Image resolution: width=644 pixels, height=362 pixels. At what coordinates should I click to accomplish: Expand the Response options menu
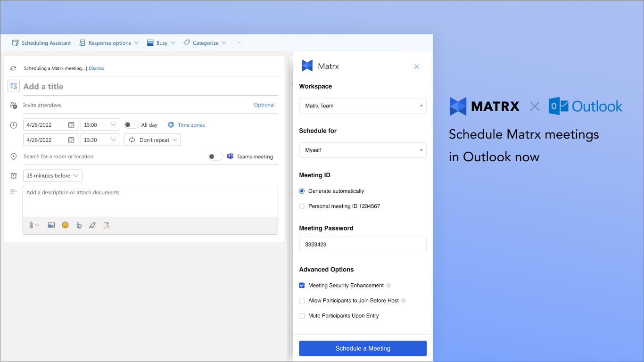pyautogui.click(x=109, y=43)
